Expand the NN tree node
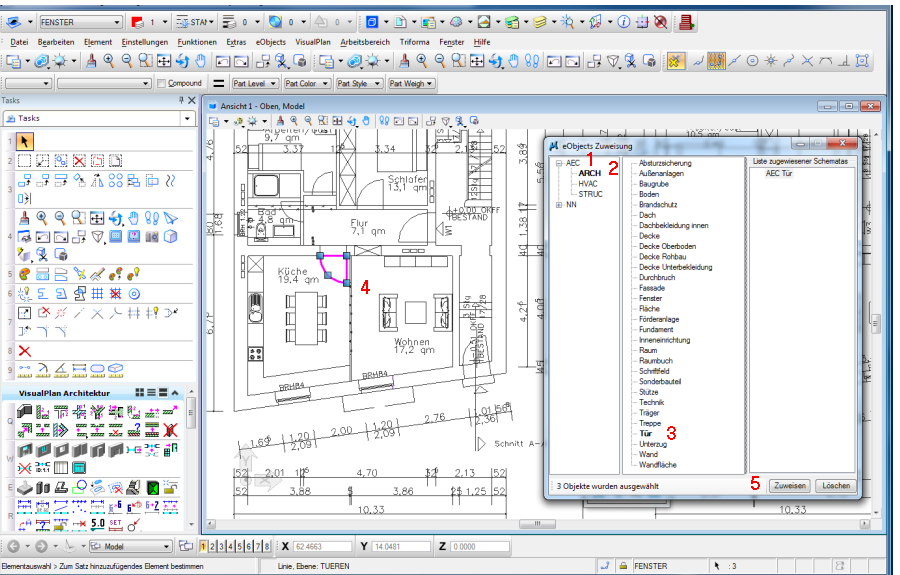The image size is (900, 575). 559,205
